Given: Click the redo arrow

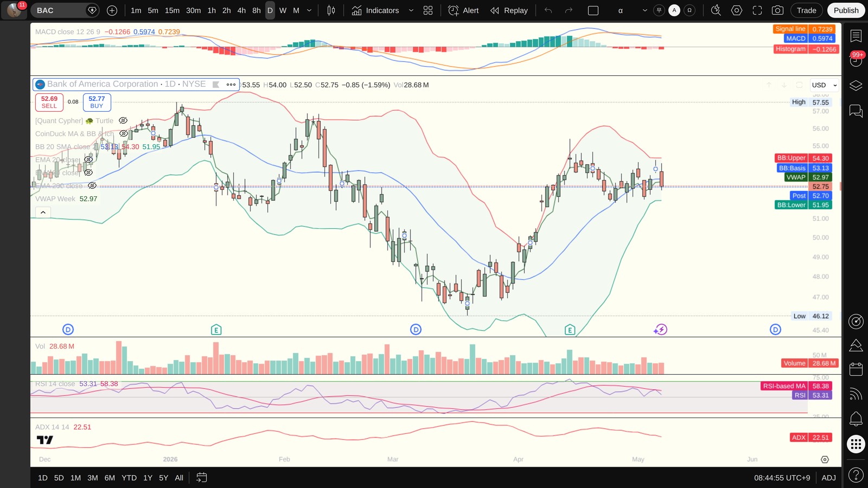Looking at the screenshot, I should (569, 10).
